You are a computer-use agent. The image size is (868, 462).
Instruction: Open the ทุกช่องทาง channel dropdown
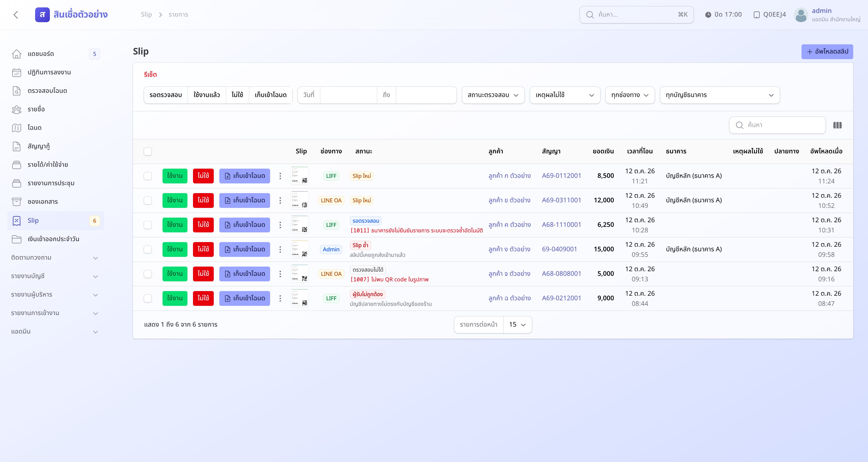tap(630, 95)
